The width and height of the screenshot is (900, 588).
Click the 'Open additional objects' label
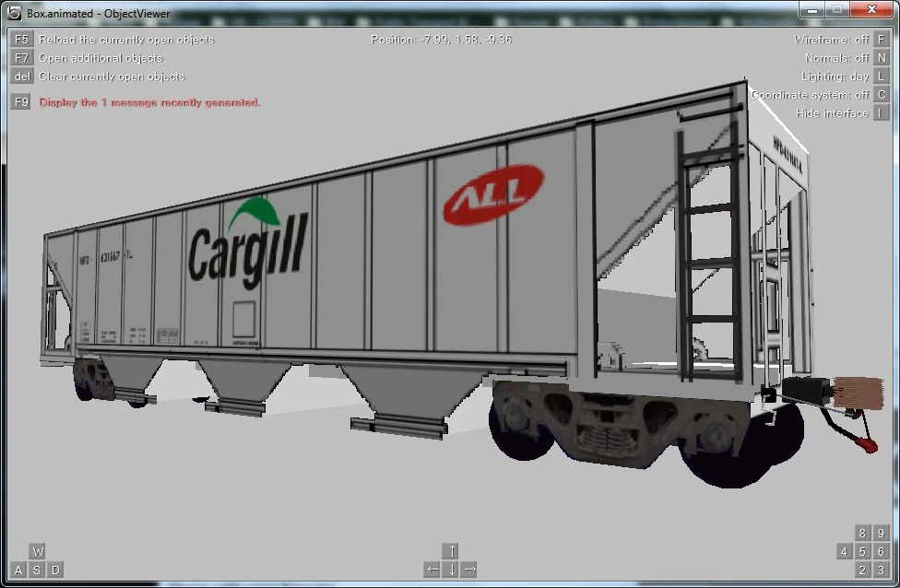click(x=101, y=58)
